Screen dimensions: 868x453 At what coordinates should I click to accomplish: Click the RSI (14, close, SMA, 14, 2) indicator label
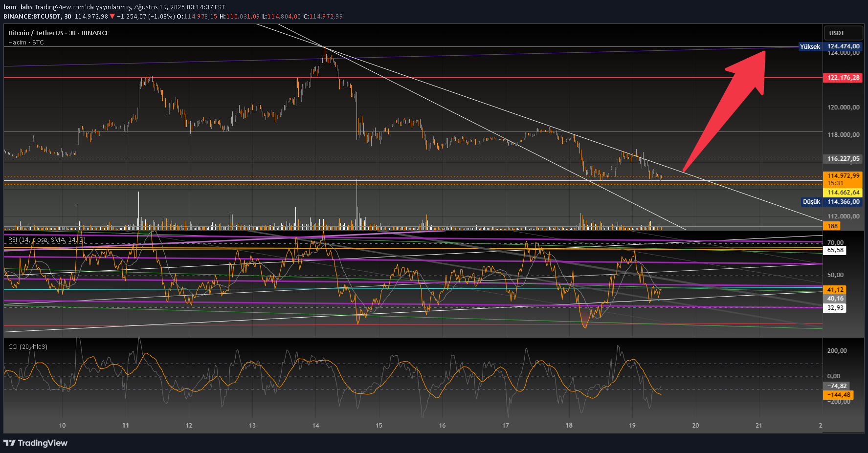pos(47,240)
